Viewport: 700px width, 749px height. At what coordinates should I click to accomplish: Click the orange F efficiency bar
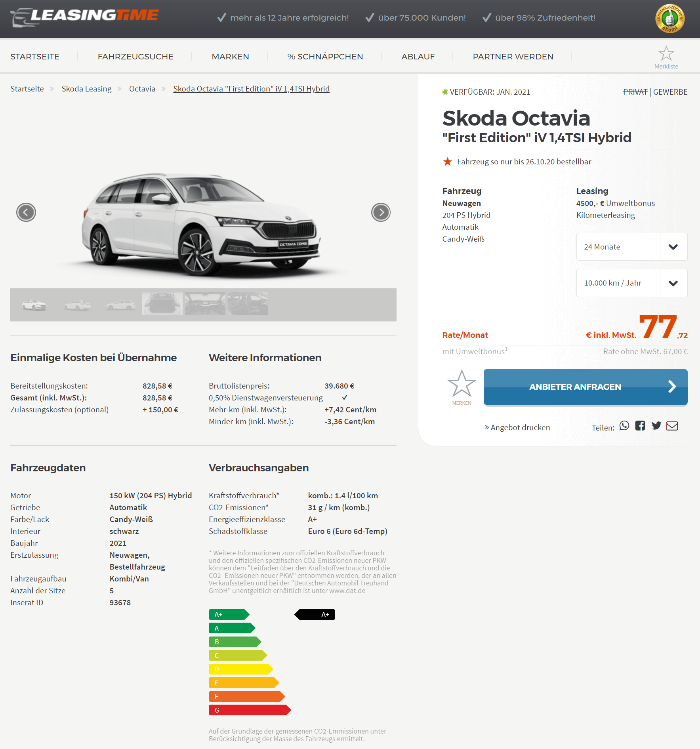coord(247,696)
